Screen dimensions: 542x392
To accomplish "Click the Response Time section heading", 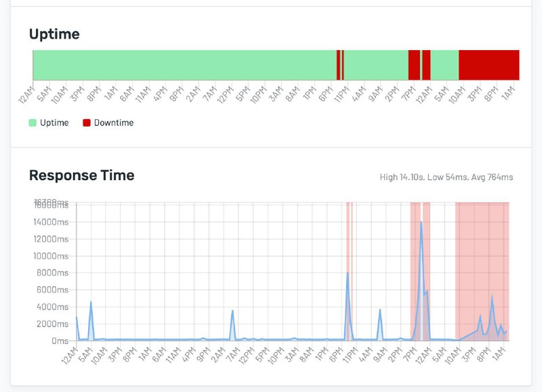I will [81, 175].
